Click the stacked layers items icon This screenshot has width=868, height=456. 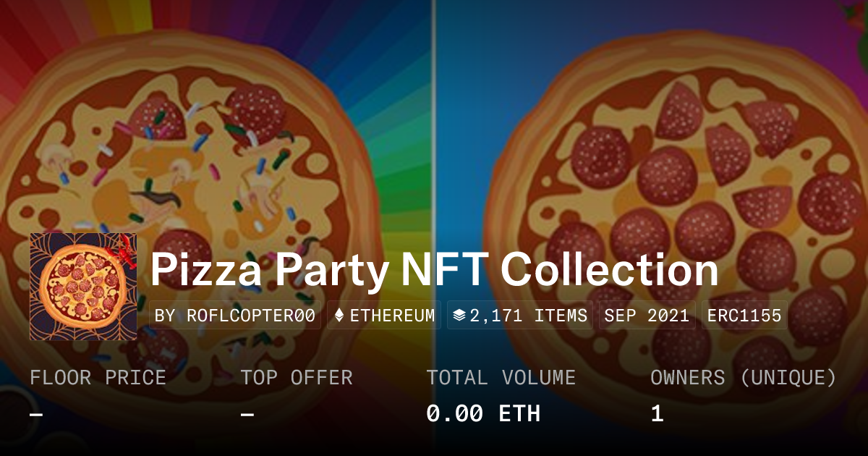[459, 316]
